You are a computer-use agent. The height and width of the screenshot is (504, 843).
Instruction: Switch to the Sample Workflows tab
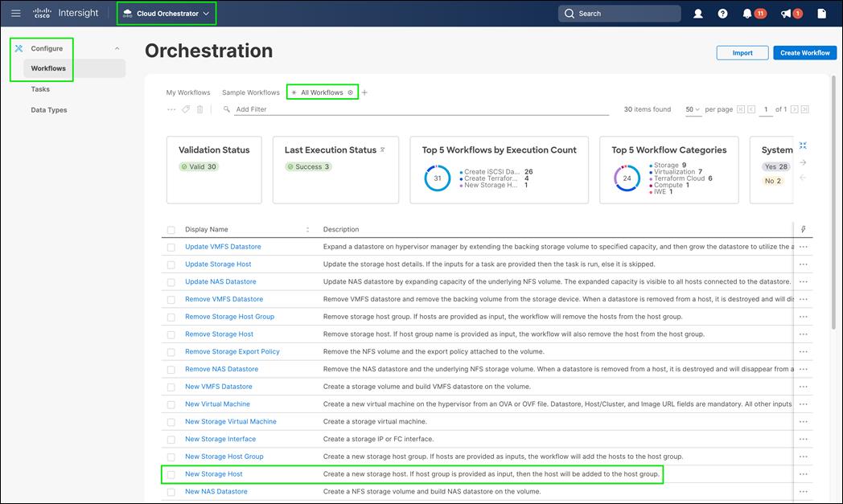(x=250, y=92)
